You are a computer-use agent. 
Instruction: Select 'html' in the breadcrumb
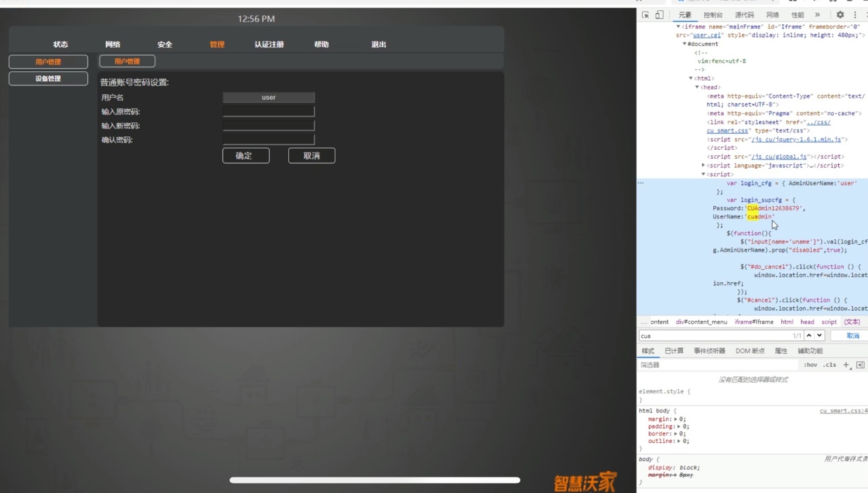pos(787,322)
